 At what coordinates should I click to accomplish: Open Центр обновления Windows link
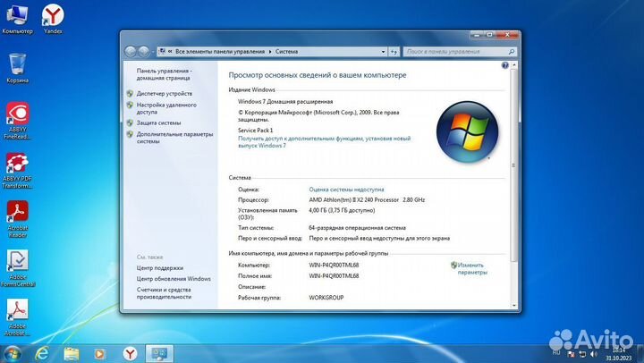(x=174, y=279)
